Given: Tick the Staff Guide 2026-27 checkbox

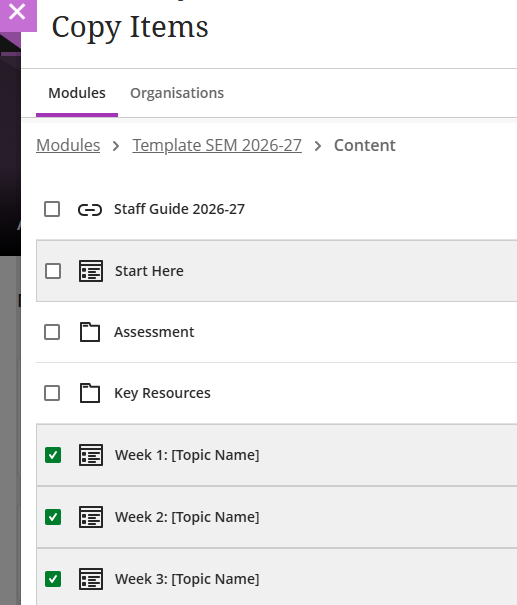Looking at the screenshot, I should click(52, 209).
